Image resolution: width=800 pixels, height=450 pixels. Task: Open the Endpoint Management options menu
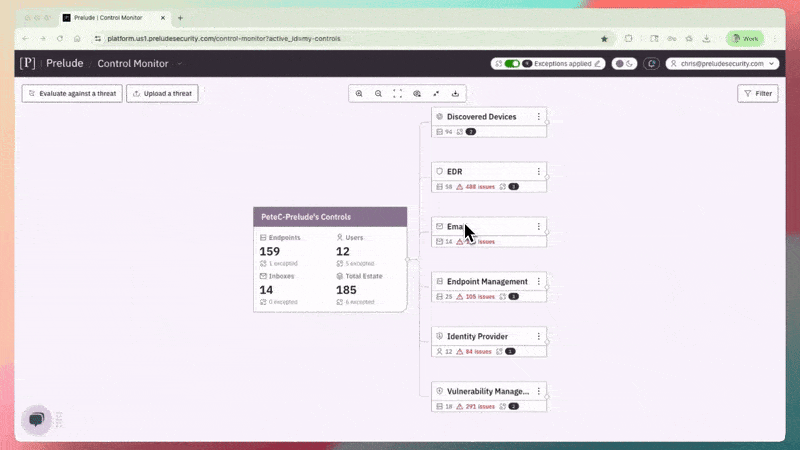point(539,282)
